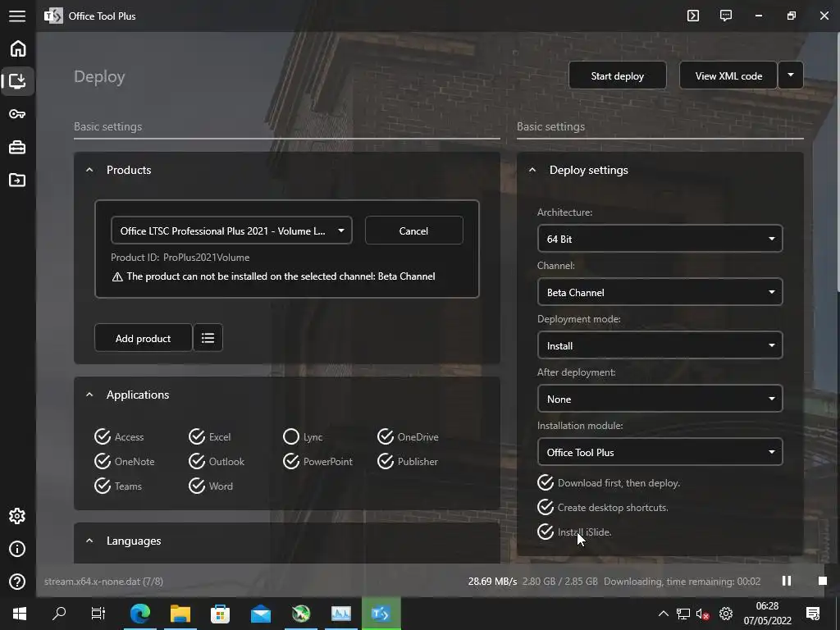Open the About info icon in the sidebar
840x630 pixels.
[x=18, y=549]
